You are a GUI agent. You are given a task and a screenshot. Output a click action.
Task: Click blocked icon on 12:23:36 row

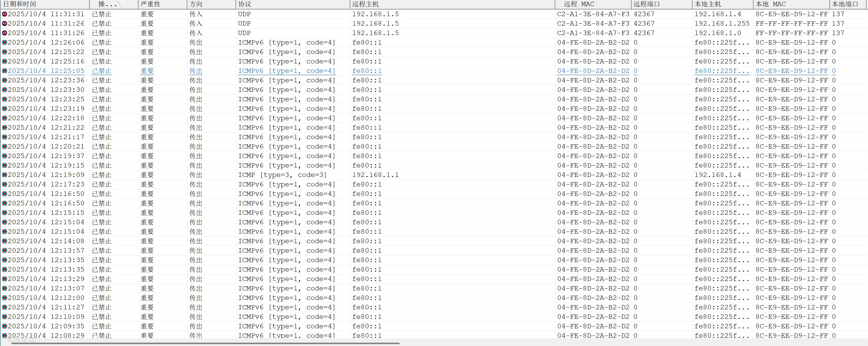click(x=4, y=80)
